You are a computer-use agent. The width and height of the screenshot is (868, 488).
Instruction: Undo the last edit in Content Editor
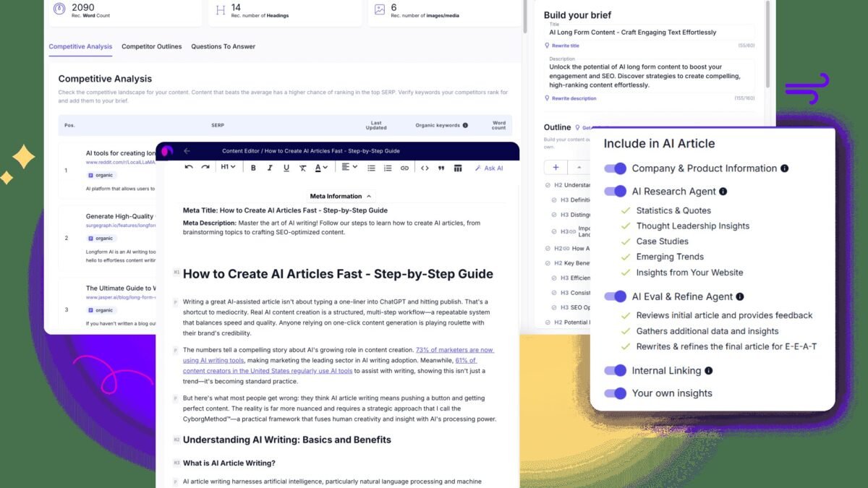tap(189, 168)
